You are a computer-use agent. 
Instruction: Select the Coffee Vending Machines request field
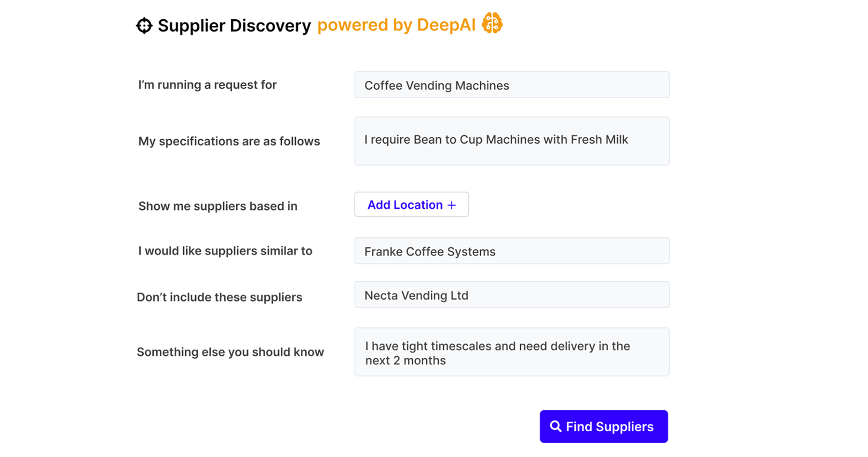pyautogui.click(x=512, y=85)
